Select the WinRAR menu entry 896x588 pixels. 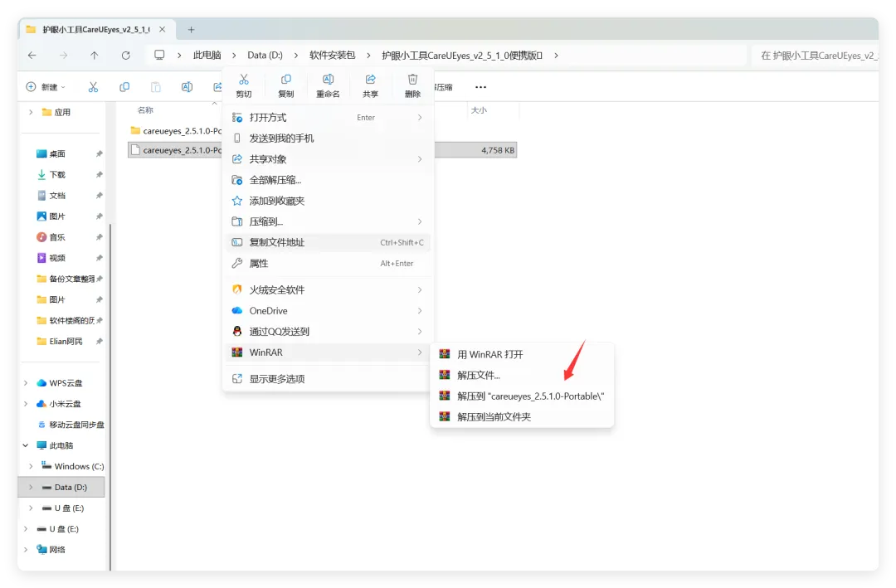tap(328, 352)
